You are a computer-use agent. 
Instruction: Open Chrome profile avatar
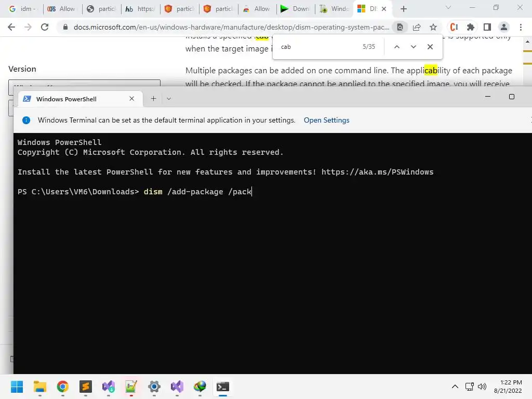pos(504,27)
